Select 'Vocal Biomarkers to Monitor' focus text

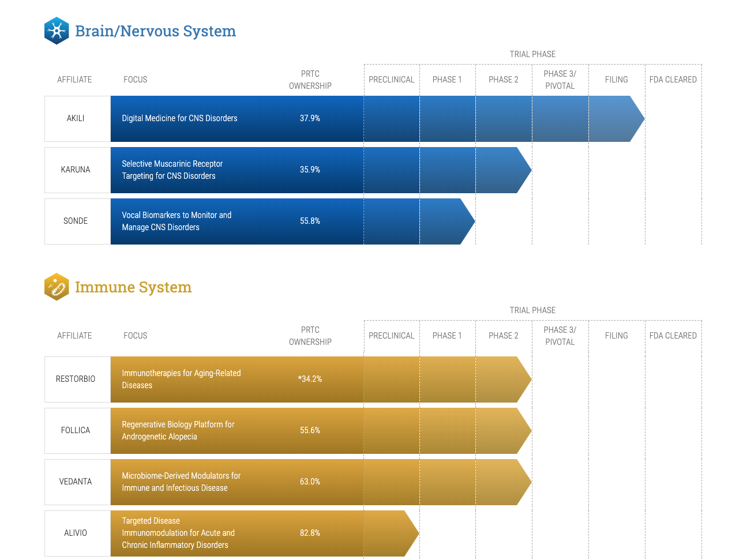click(x=177, y=221)
